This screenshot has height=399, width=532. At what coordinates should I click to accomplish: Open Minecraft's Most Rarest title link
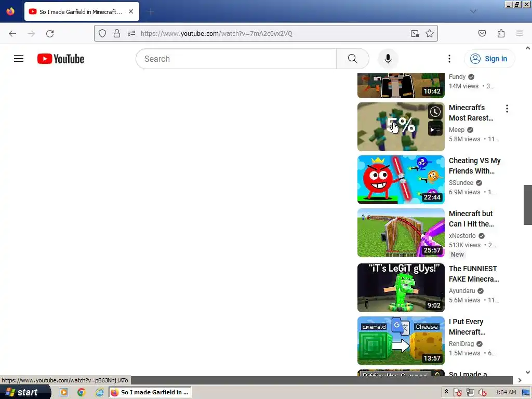(471, 113)
